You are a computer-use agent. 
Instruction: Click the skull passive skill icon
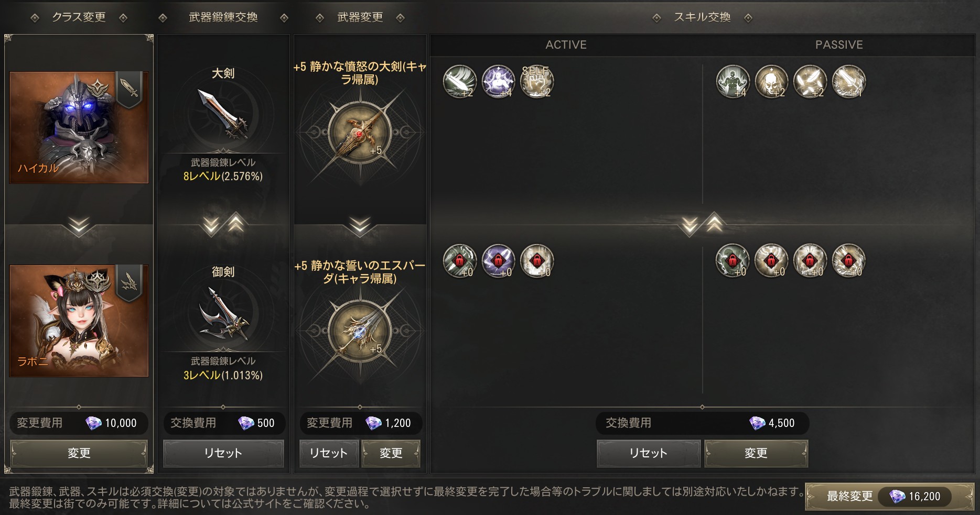pyautogui.click(x=771, y=82)
